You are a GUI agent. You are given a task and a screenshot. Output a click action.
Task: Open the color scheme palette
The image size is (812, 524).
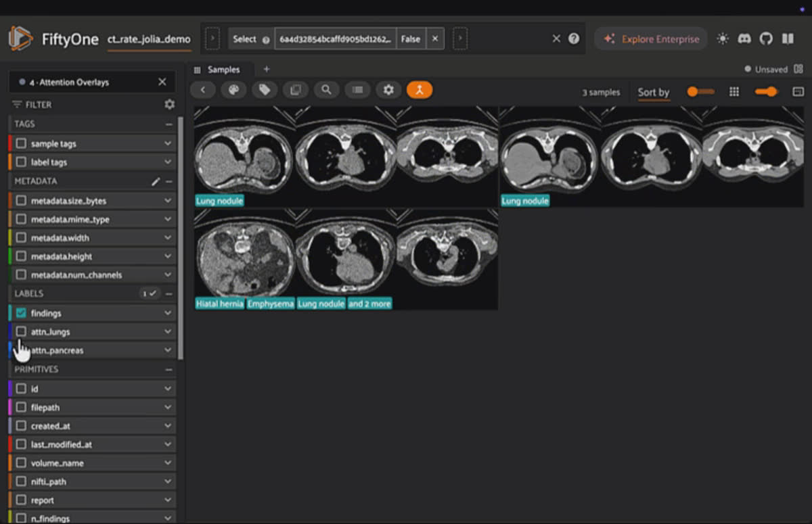pos(233,90)
